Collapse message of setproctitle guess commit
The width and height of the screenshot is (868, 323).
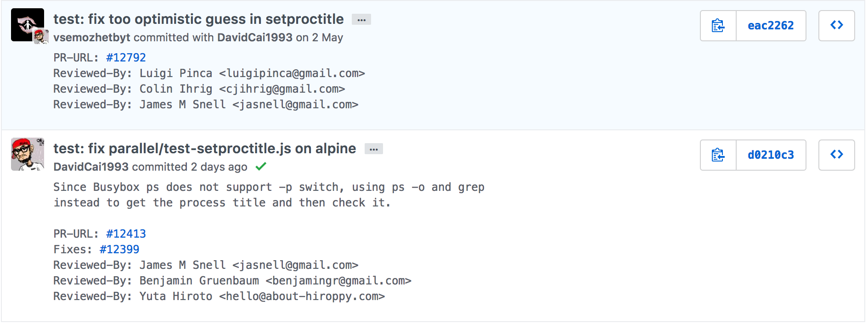pos(361,20)
